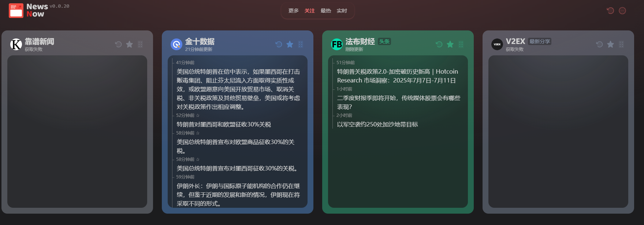Open 特朗普对墨西哥和欧盟征收30%关税 headline
The width and height of the screenshot is (644, 225).
224,124
